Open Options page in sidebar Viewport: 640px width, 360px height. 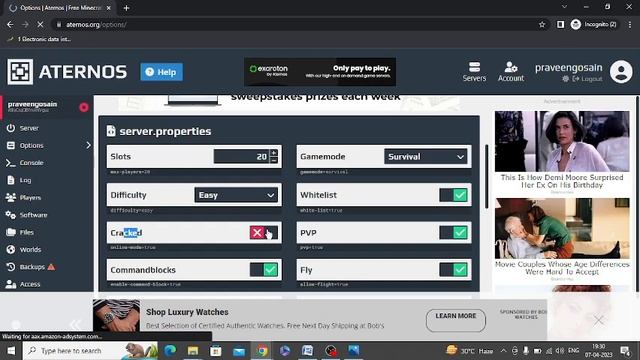(x=31, y=146)
